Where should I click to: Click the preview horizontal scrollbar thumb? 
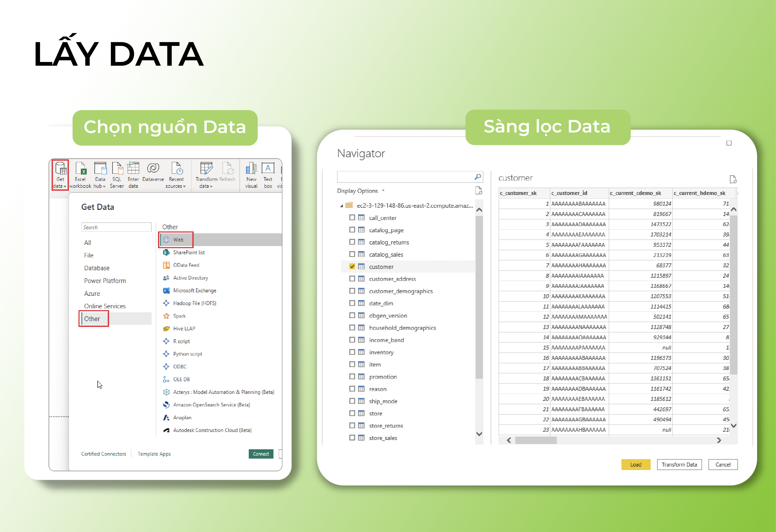[536, 440]
